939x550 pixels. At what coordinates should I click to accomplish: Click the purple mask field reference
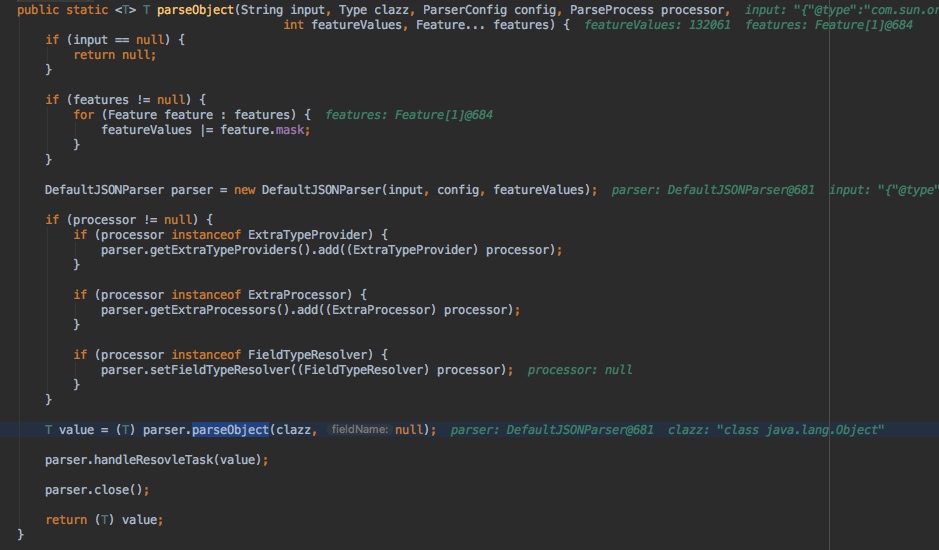[290, 130]
